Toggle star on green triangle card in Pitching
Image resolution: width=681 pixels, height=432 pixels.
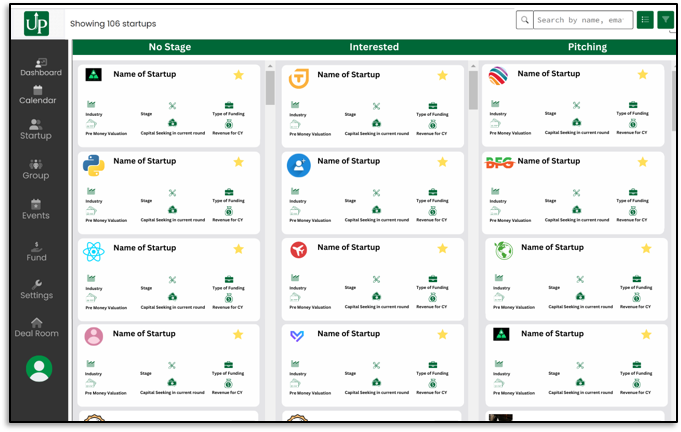click(646, 334)
